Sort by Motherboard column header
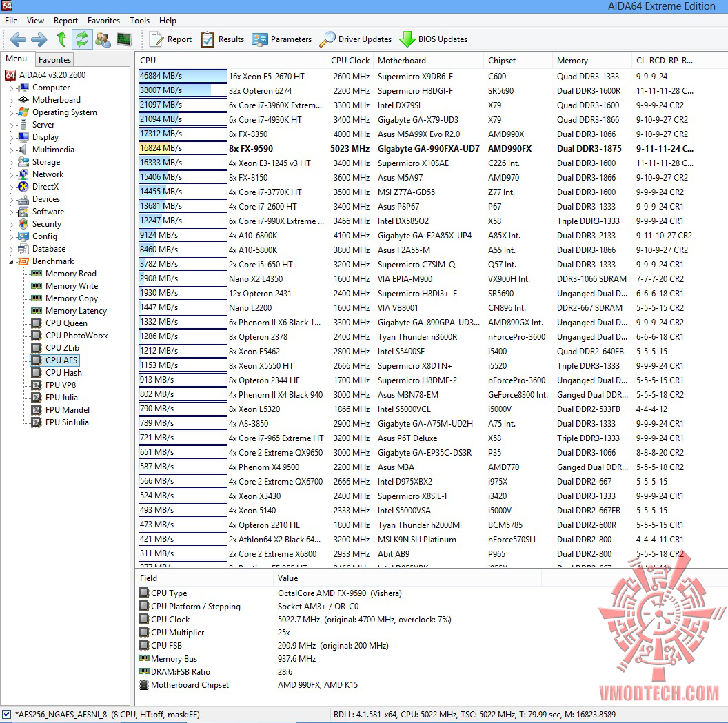 (428, 61)
